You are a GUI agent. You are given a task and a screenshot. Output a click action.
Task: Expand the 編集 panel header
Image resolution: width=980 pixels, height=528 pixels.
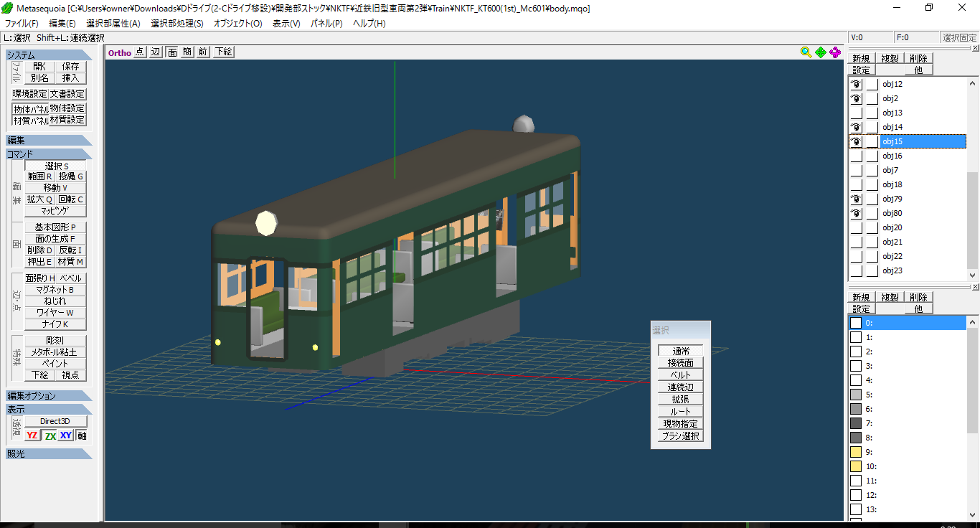pyautogui.click(x=49, y=141)
